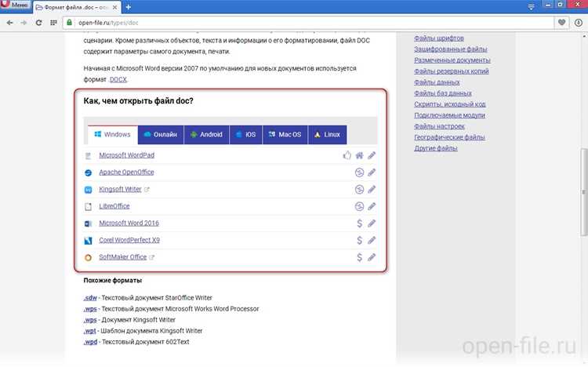The image size is (588, 367).
Task: Click pencil icon in SoftMaker Office row
Action: pyautogui.click(x=372, y=257)
